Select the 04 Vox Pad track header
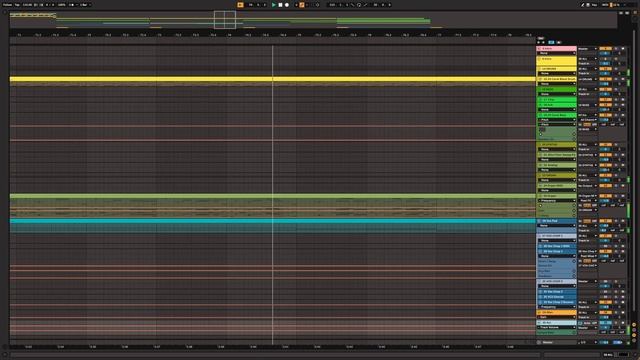The height and width of the screenshot is (360, 640). [x=556, y=221]
